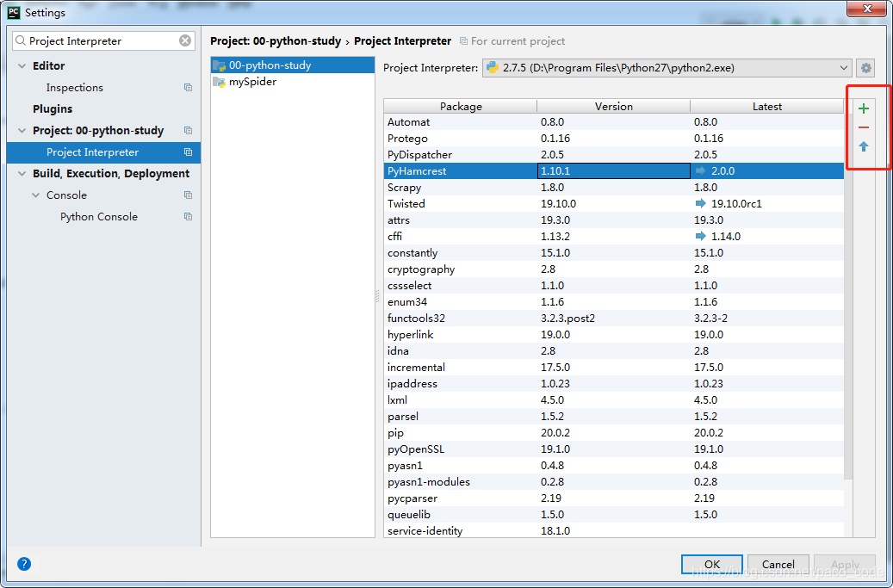Click the Python logo in interpreter combo

[x=493, y=68]
